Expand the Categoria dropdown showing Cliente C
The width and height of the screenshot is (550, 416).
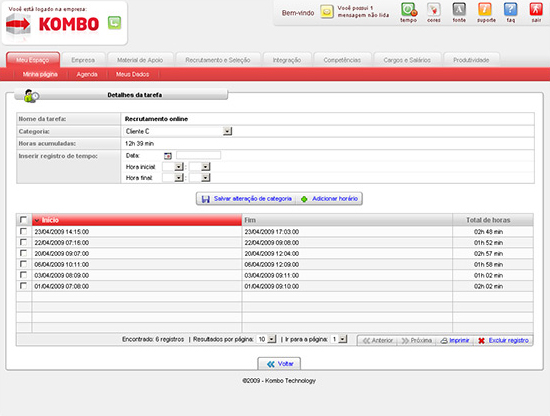228,131
